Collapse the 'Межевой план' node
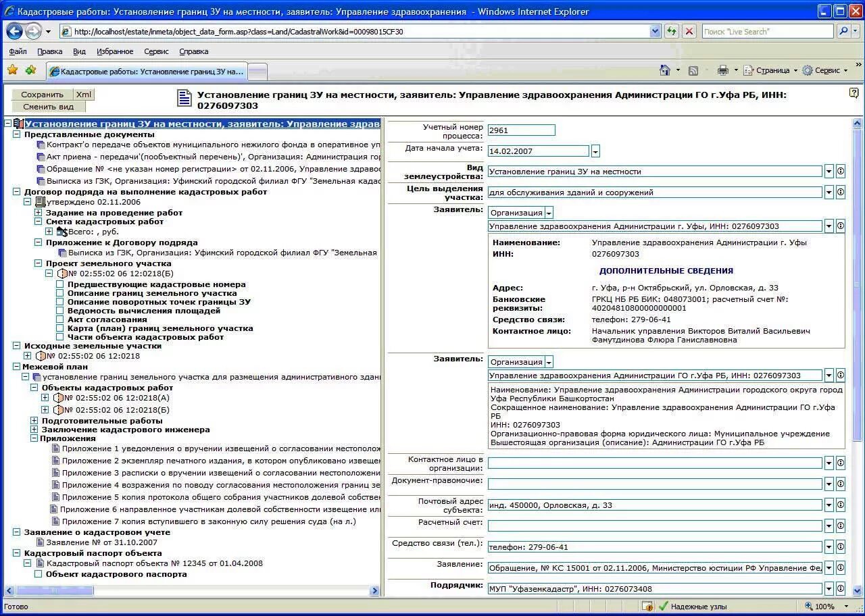This screenshot has height=616, width=865. (17, 367)
